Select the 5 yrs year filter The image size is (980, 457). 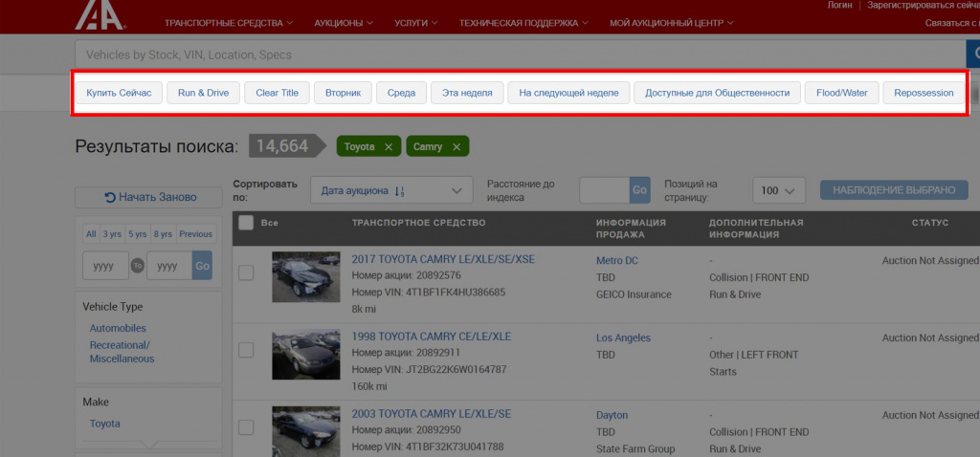pyautogui.click(x=138, y=234)
